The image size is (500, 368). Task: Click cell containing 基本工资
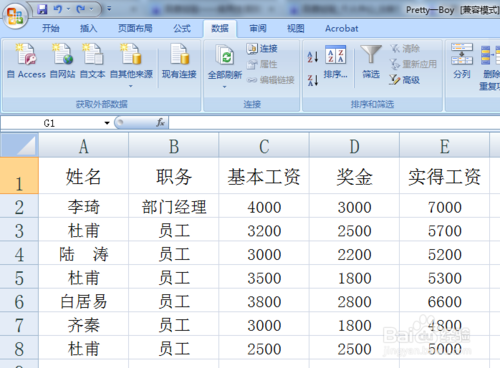click(264, 176)
